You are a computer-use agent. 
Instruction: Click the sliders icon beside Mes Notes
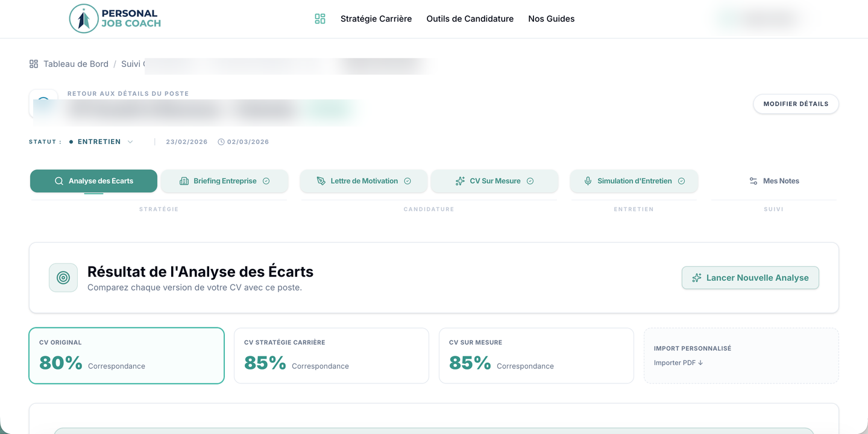[753, 181]
